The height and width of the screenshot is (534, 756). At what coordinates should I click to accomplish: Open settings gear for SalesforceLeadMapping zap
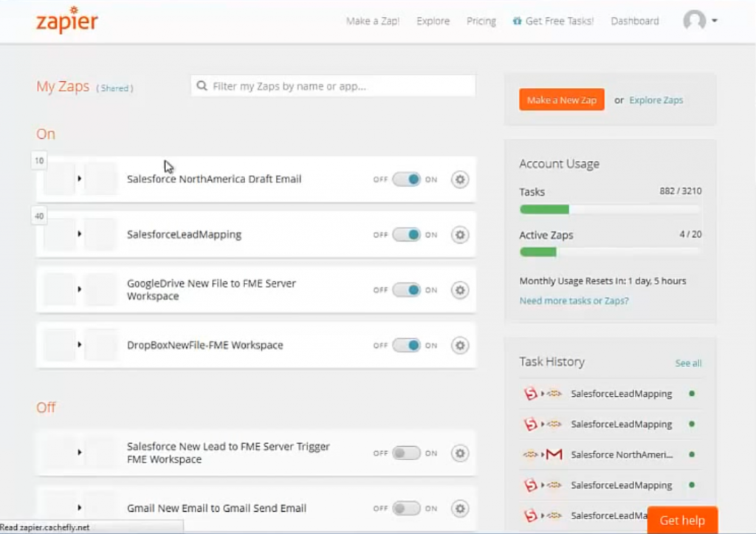coord(460,235)
